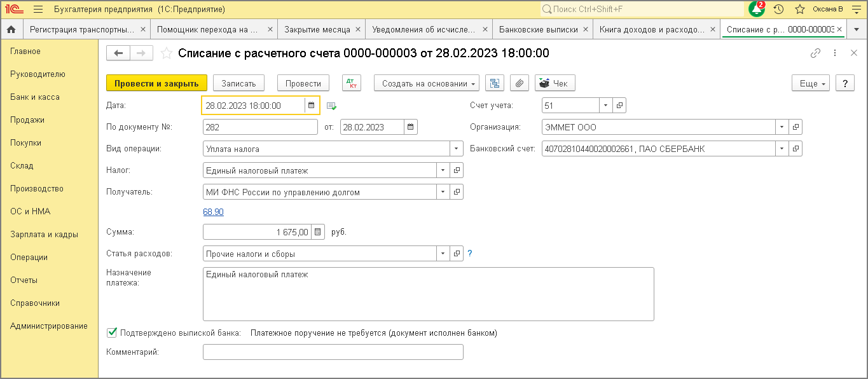The image size is (868, 379).
Task: Click Чек button
Action: [x=555, y=83]
